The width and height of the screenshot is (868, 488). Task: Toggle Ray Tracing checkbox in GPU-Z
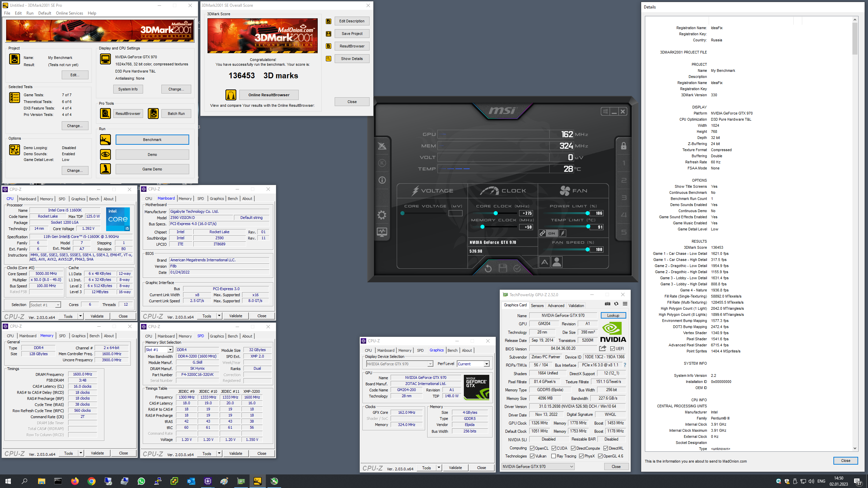click(554, 456)
